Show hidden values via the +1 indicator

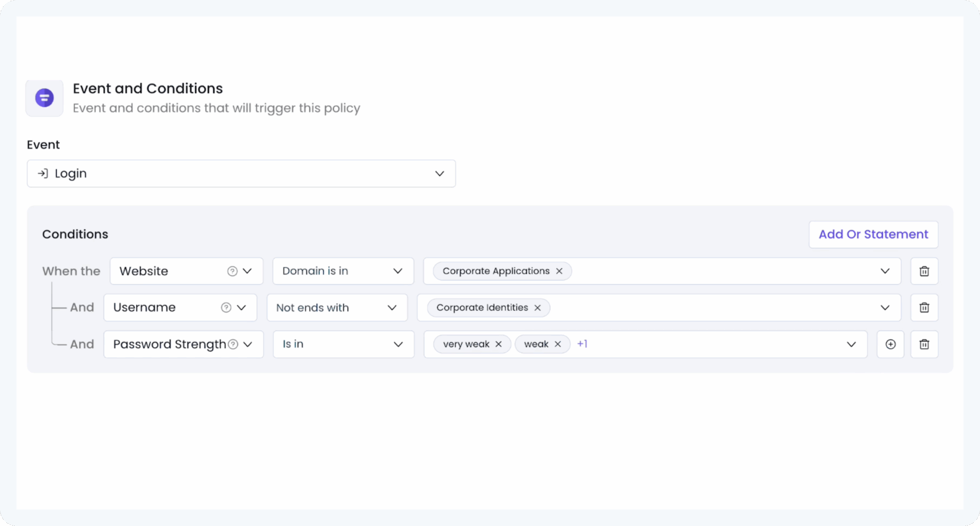(582, 344)
